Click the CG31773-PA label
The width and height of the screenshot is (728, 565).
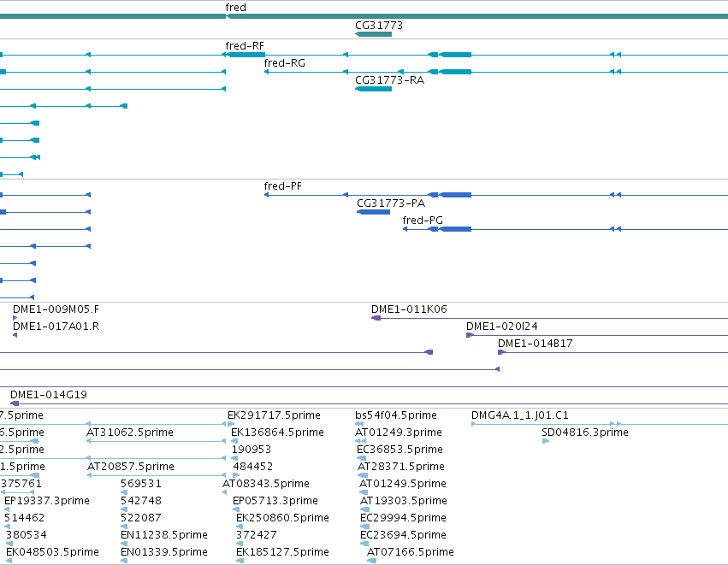pos(391,203)
